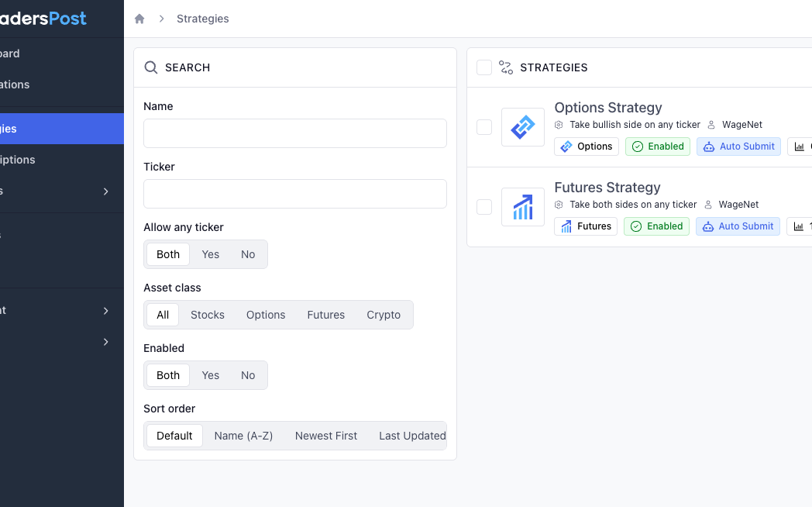Filter asset class to Crypto
Screen dimensions: 812x507
pyautogui.click(x=384, y=315)
